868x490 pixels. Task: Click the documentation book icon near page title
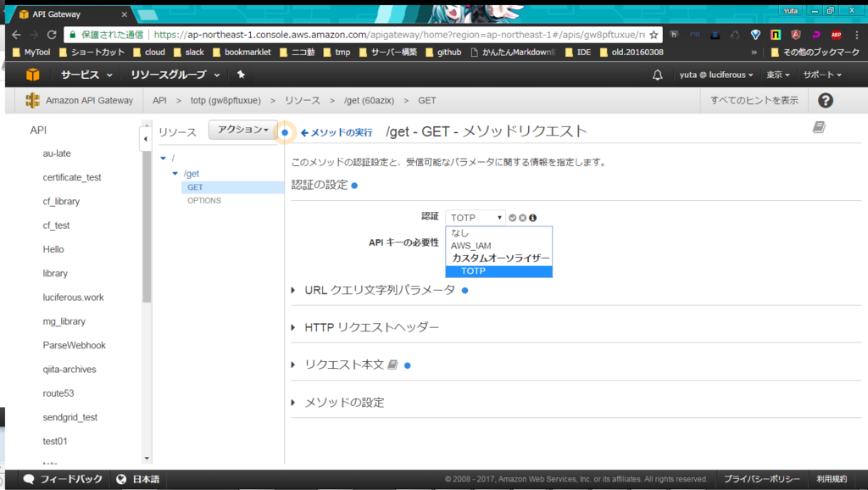click(x=819, y=127)
